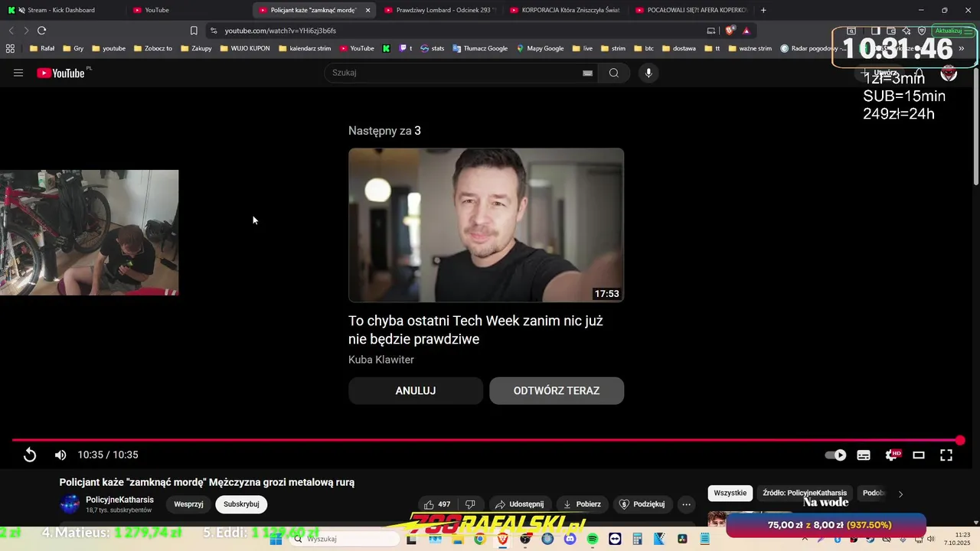Download the video with Pobierz
The width and height of the screenshot is (980, 551).
(x=582, y=504)
